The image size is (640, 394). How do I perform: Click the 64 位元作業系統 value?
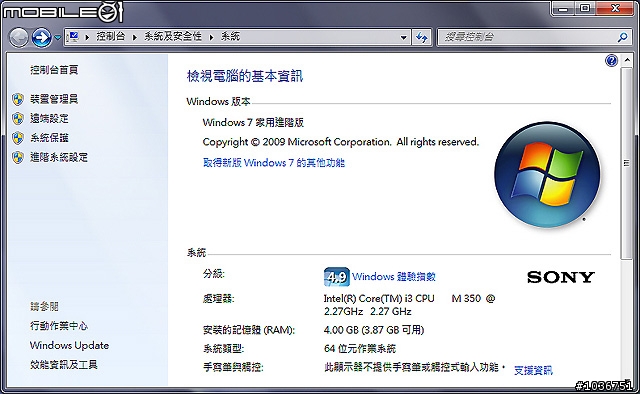pyautogui.click(x=360, y=349)
